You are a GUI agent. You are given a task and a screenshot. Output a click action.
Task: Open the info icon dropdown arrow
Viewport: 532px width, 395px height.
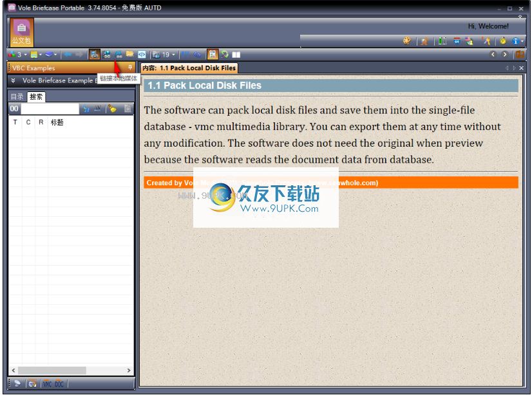pyautogui.click(x=522, y=41)
